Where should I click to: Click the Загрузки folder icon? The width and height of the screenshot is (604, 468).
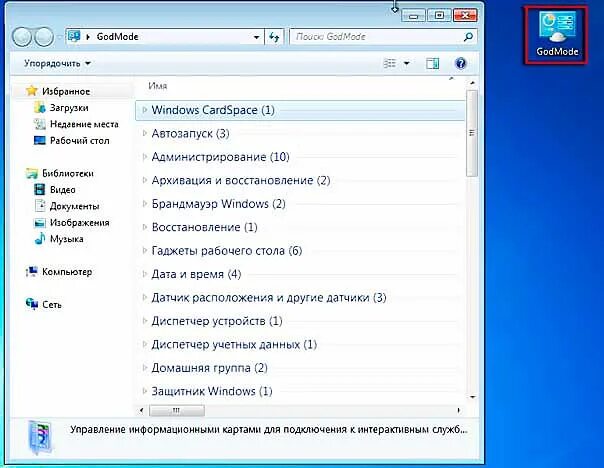39,107
